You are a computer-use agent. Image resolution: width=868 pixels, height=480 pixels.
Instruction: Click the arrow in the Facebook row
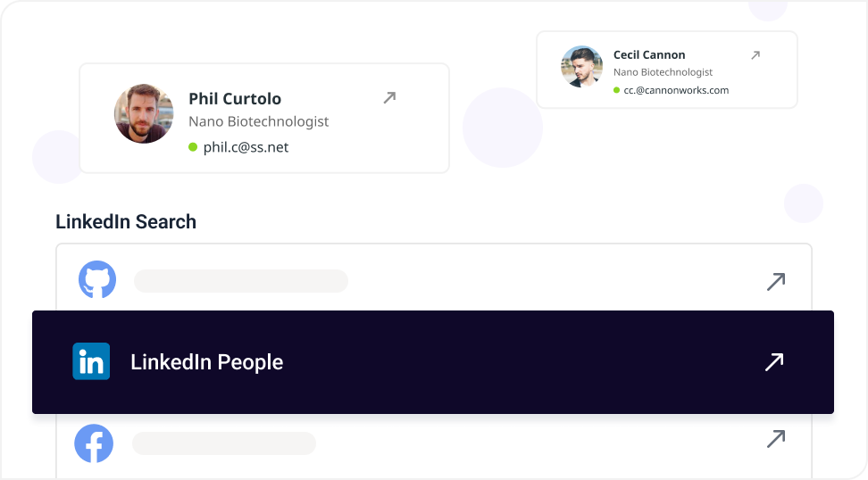point(775,438)
